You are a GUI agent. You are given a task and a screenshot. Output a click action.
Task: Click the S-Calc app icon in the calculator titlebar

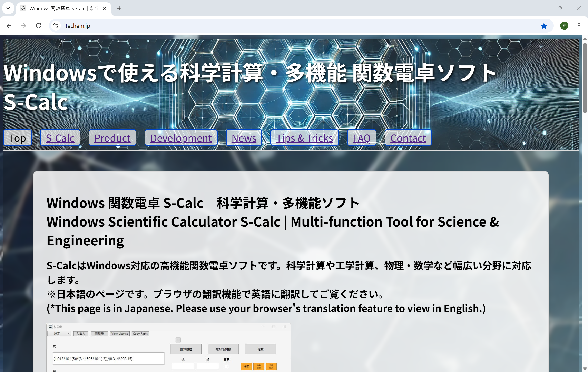coord(50,326)
